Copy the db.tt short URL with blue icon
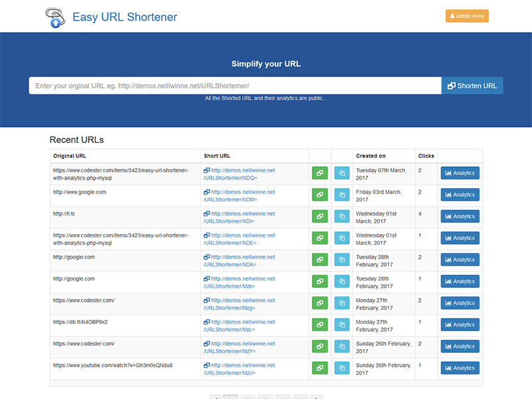This screenshot has width=532, height=399. 342,325
